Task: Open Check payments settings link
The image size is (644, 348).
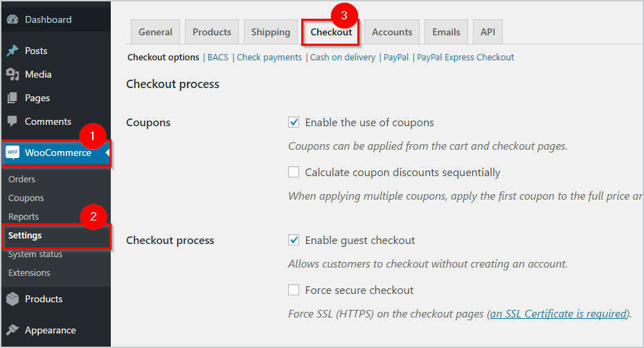Action: pos(269,57)
